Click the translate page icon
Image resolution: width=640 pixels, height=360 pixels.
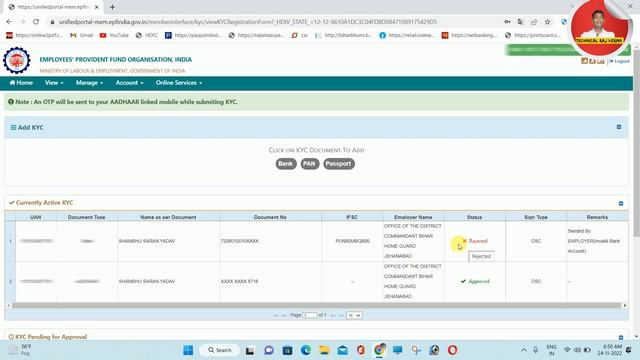click(520, 22)
